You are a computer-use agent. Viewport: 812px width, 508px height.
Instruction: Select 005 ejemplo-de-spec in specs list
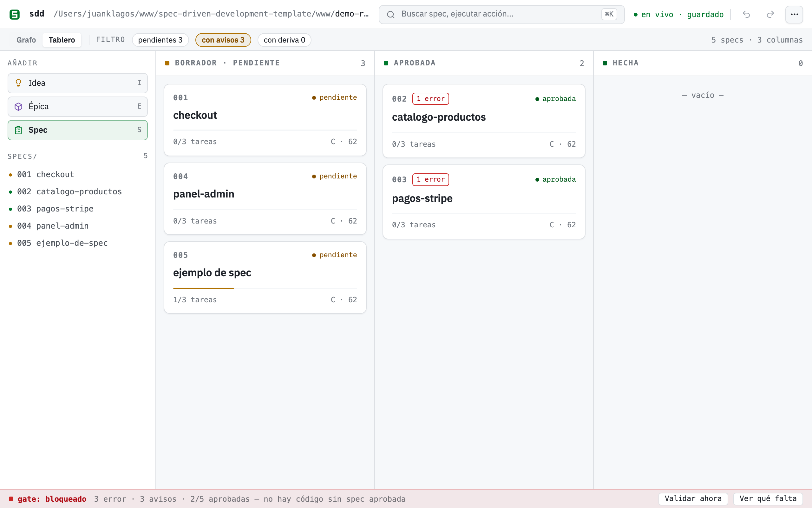(x=77, y=243)
